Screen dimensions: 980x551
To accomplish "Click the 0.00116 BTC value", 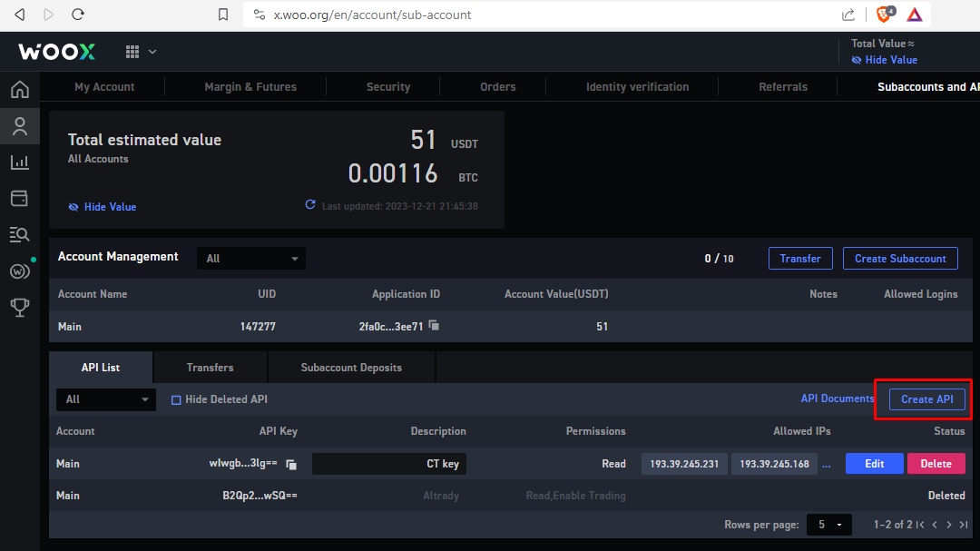I will 393,173.
